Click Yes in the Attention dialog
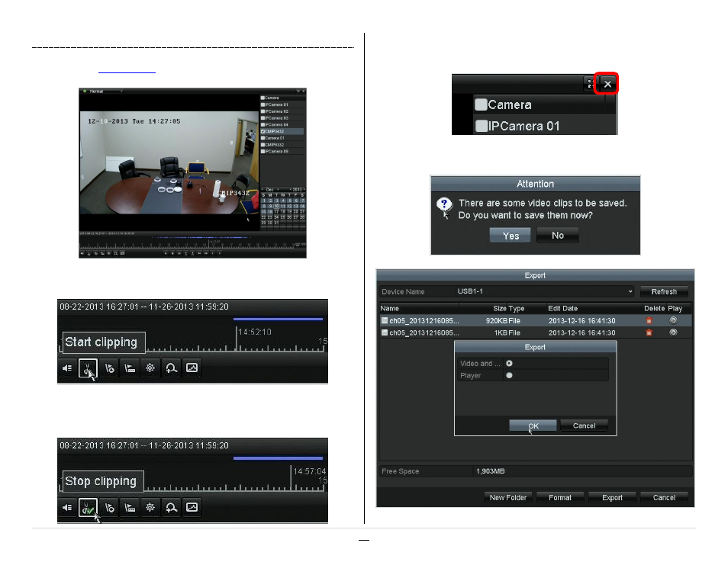Viewport: 728px width, 562px height. pos(511,236)
